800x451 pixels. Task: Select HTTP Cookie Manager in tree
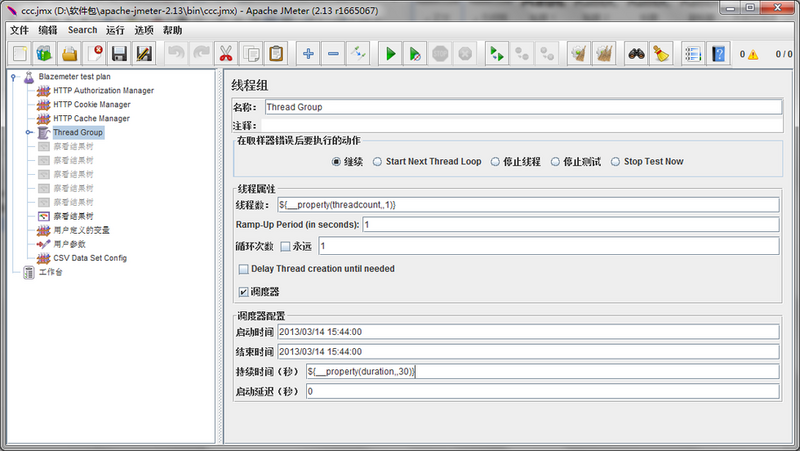tap(92, 105)
